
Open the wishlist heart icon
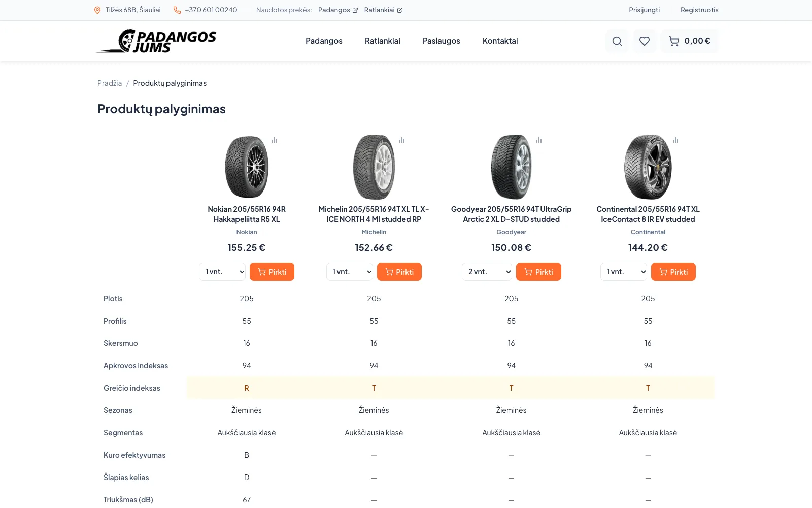(x=645, y=41)
